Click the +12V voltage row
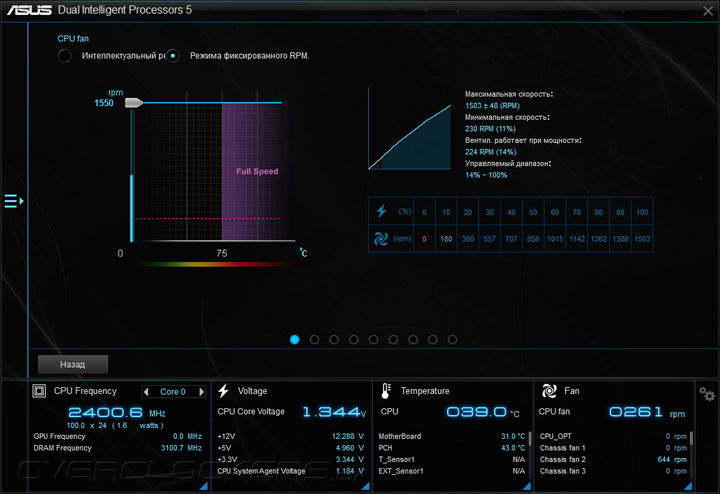This screenshot has width=720, height=494. pos(291,436)
